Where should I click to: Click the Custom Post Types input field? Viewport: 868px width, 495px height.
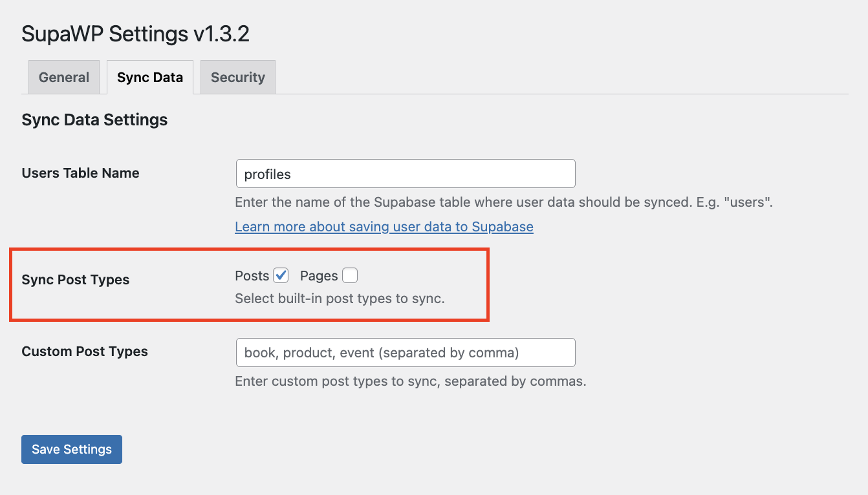click(406, 352)
